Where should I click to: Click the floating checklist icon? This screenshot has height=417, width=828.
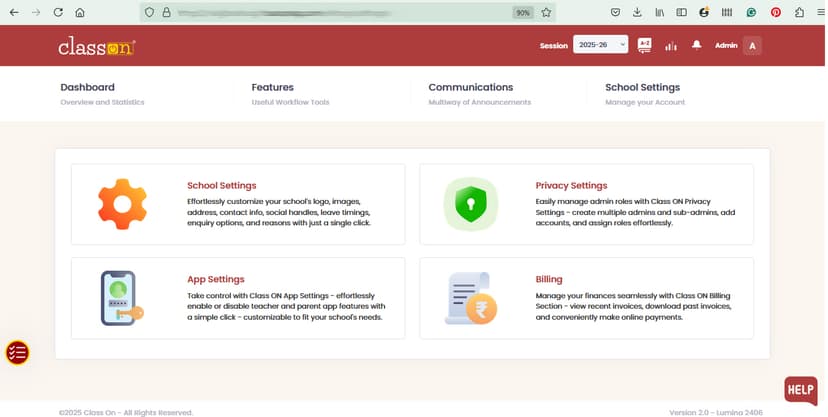tap(17, 353)
